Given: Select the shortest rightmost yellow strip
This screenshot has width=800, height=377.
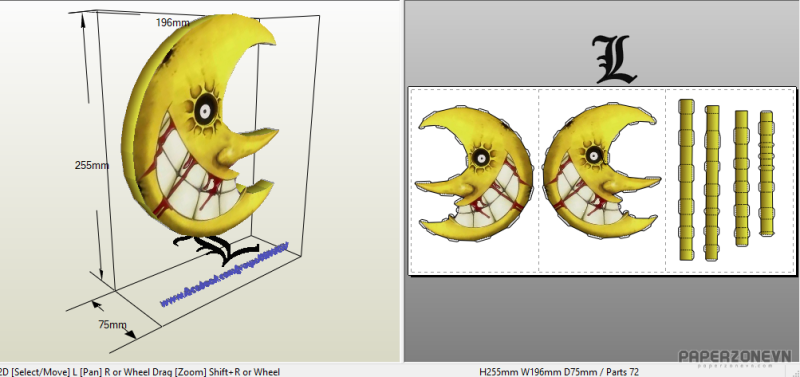Looking at the screenshot, I should pyautogui.click(x=766, y=173).
